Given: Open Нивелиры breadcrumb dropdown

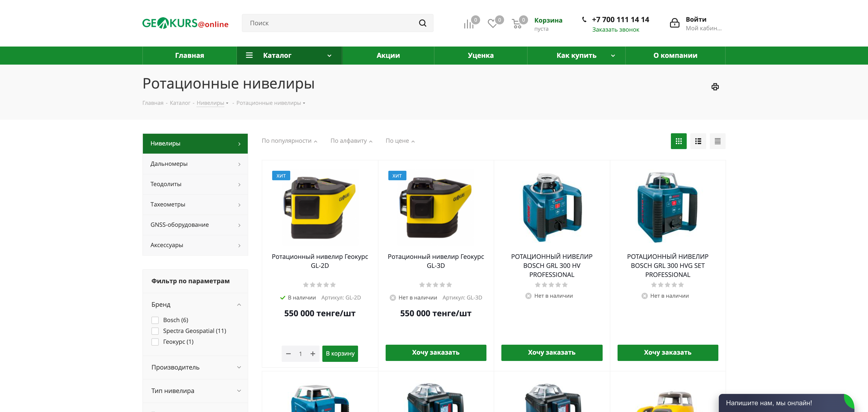Looking at the screenshot, I should [x=227, y=103].
